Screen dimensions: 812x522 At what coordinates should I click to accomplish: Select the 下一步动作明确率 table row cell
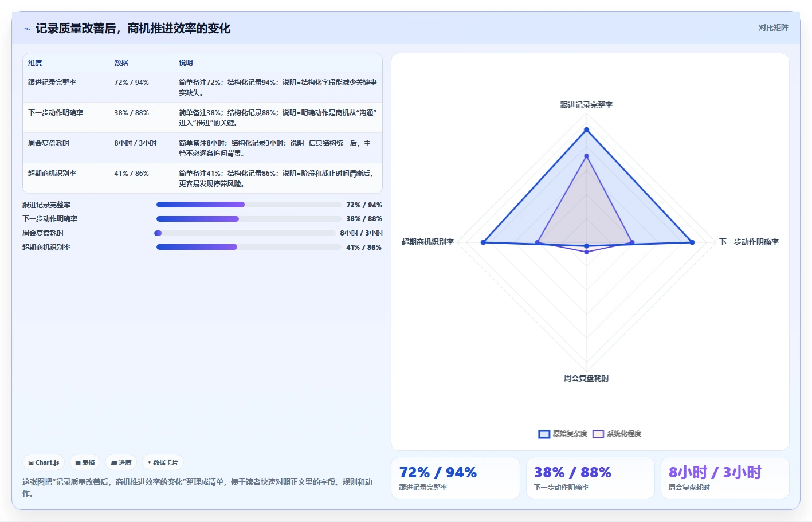coord(56,113)
